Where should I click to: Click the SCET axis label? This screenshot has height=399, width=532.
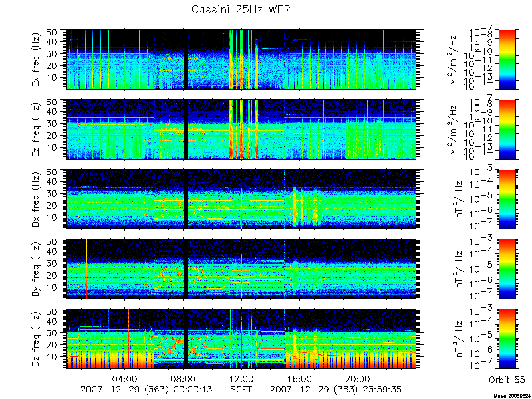pyautogui.click(x=241, y=389)
